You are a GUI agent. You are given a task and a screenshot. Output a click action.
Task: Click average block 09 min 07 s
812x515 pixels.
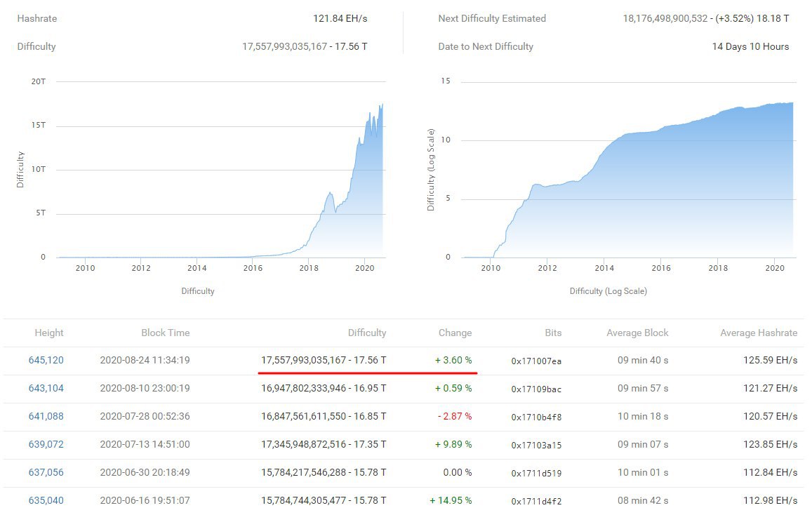click(643, 444)
